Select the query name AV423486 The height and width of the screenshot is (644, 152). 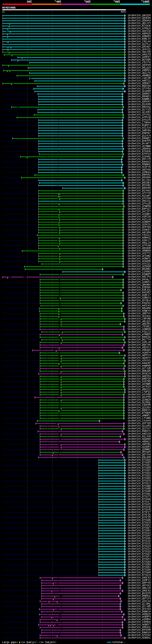point(9,8)
